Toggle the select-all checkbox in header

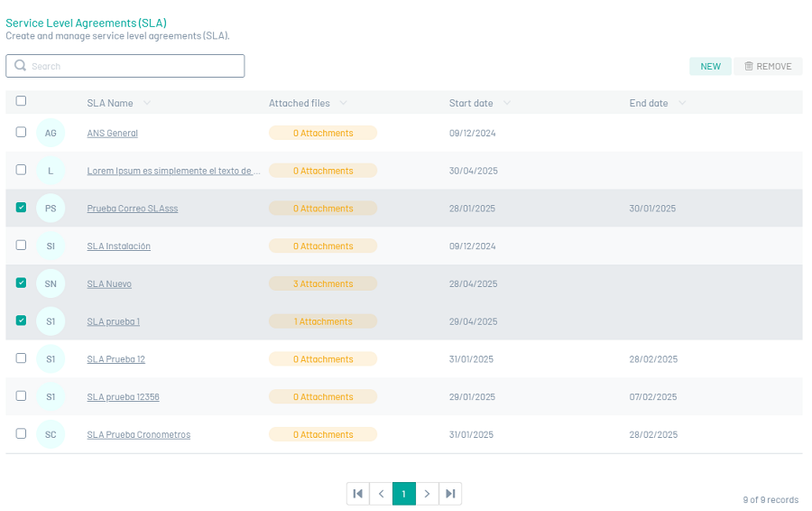click(x=21, y=102)
